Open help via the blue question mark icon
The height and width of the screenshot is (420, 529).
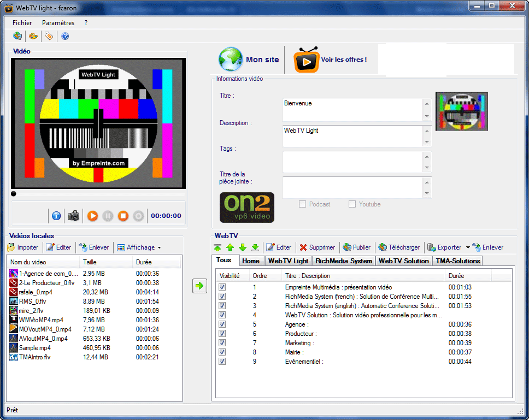(65, 36)
